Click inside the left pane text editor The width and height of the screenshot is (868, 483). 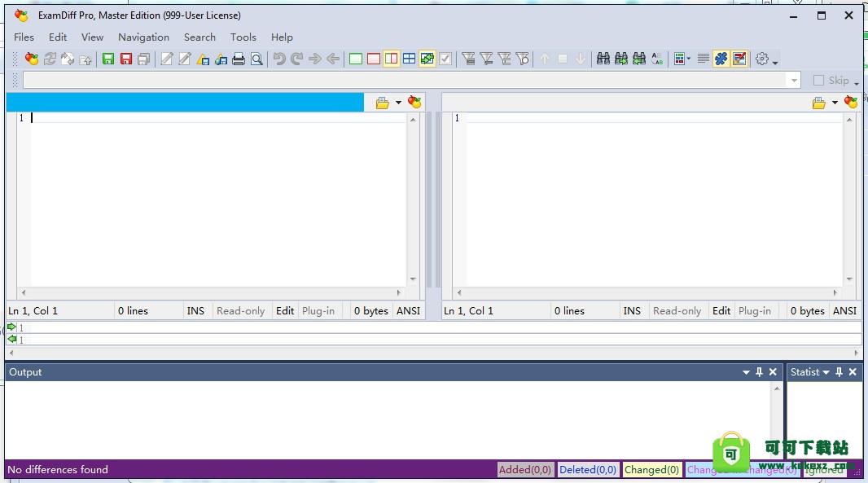212,195
